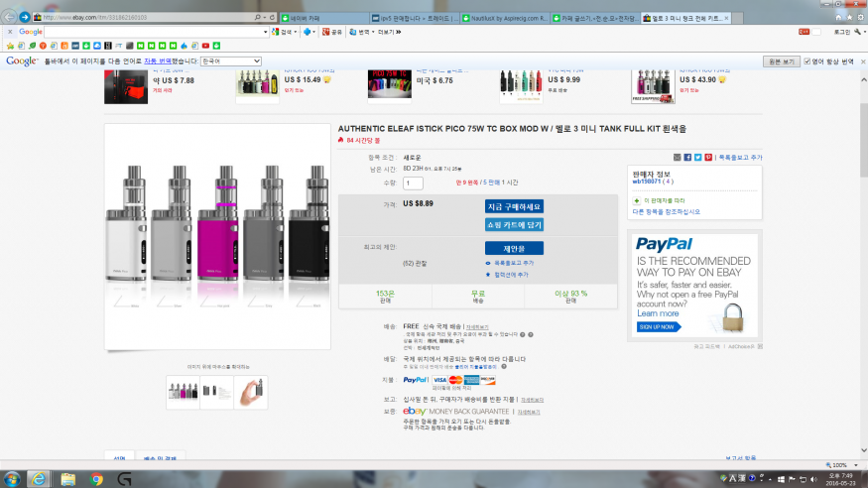This screenshot has width=868, height=488.
Task: Click the main product image
Action: [x=217, y=236]
